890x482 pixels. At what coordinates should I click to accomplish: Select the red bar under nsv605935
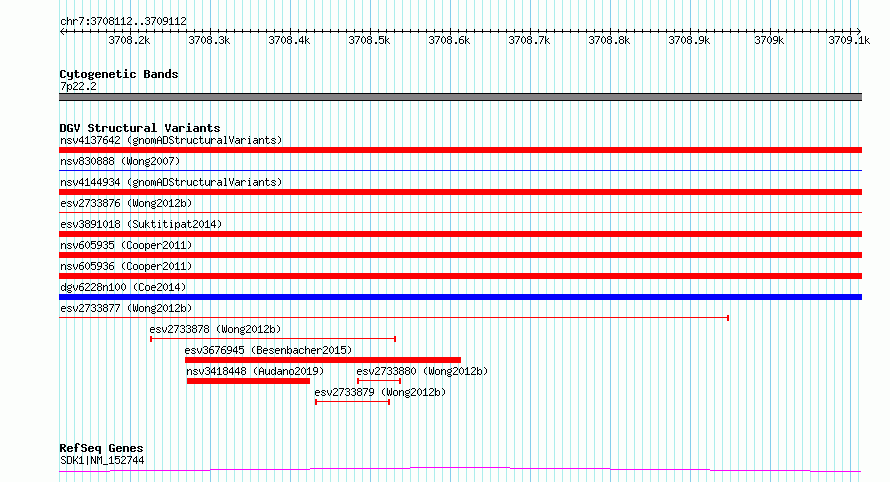[460, 255]
